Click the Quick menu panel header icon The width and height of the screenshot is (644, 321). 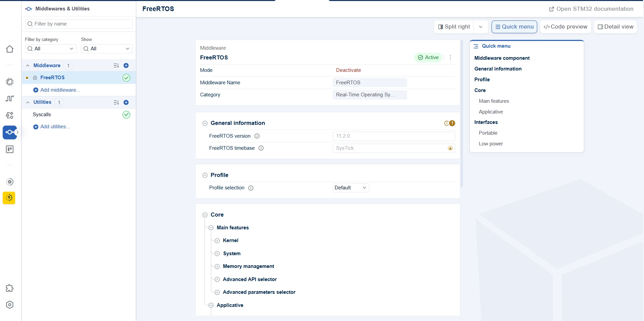[x=476, y=46]
